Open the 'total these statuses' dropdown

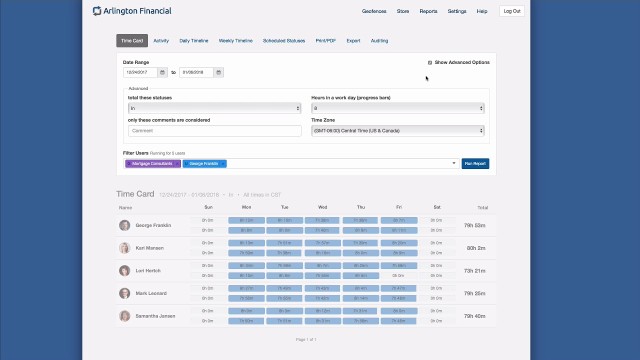(215, 108)
